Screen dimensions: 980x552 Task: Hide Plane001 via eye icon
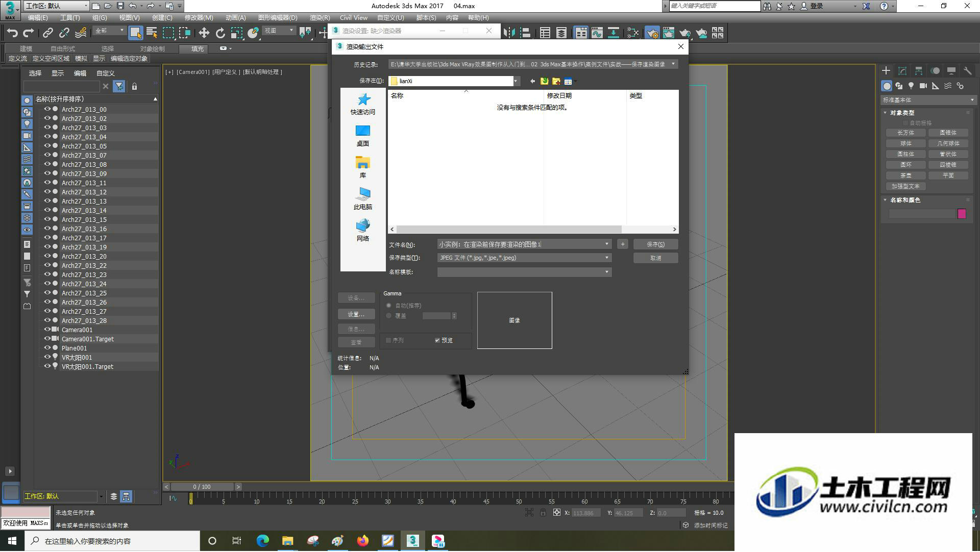pyautogui.click(x=47, y=348)
